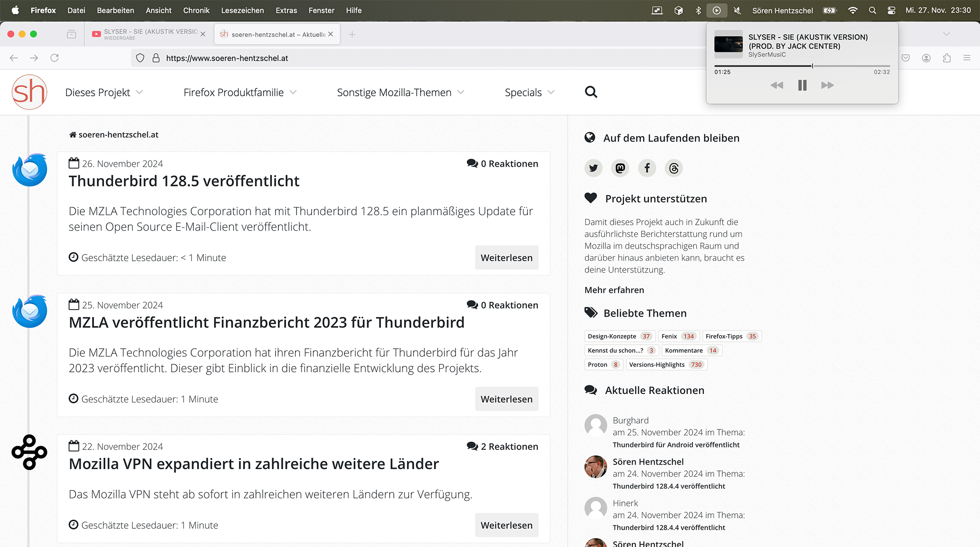Open the Mastodon social icon
980x547 pixels.
[x=620, y=168]
